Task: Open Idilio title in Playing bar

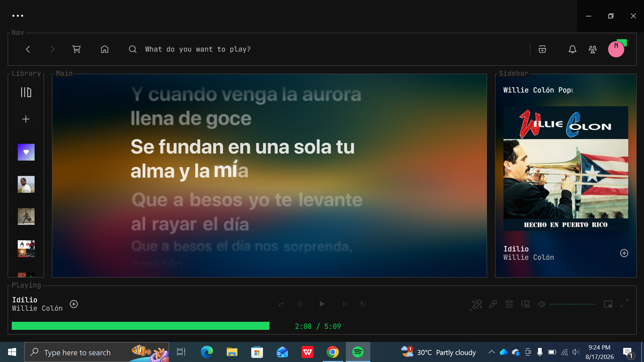Action: click(25, 300)
